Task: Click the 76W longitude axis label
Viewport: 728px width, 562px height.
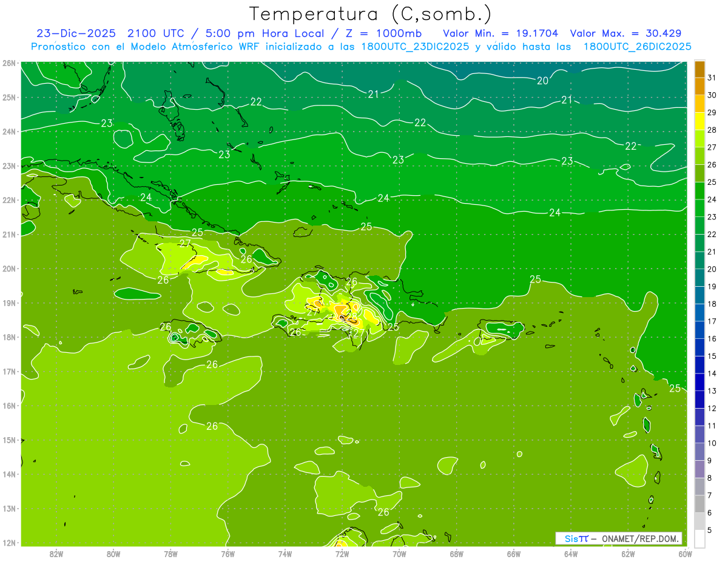Action: pos(228,554)
